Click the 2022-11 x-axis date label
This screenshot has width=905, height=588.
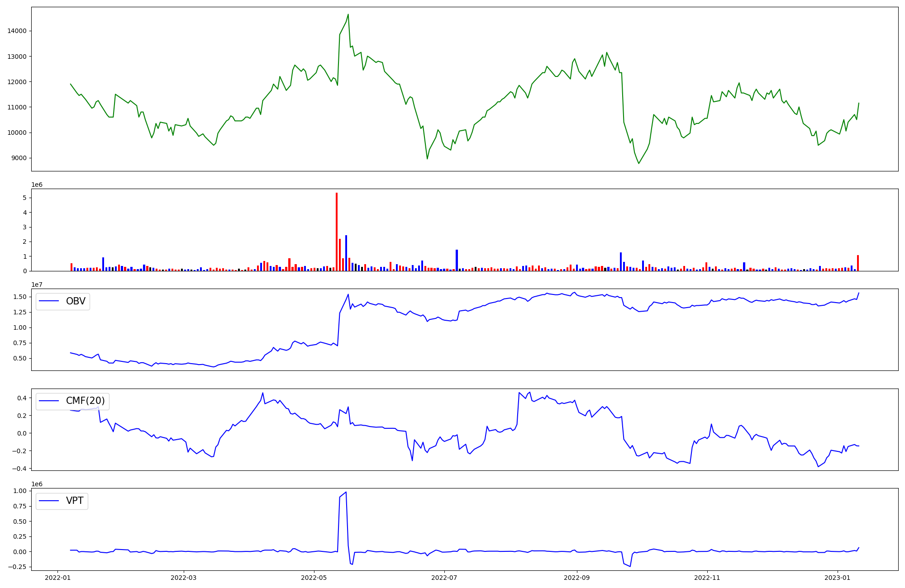click(707, 578)
